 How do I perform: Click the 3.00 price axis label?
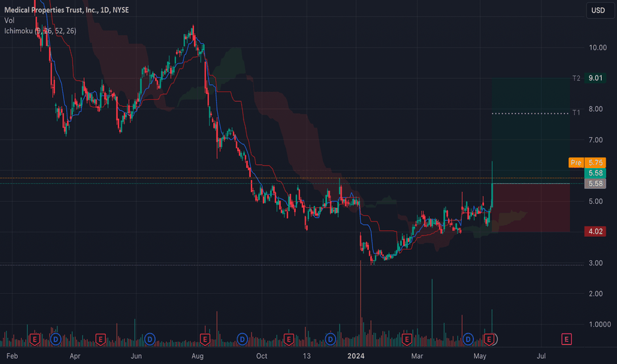595,263
